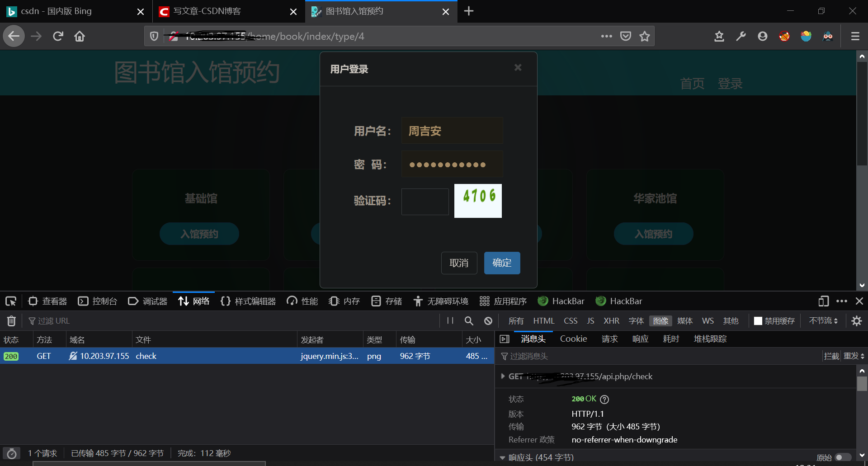The width and height of the screenshot is (868, 466).
Task: Switch to the 查看器 inspector tab
Action: point(47,301)
